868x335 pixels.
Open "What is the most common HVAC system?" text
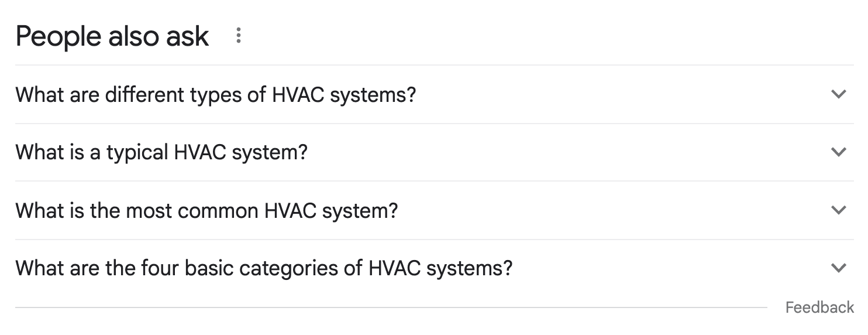pos(206,210)
